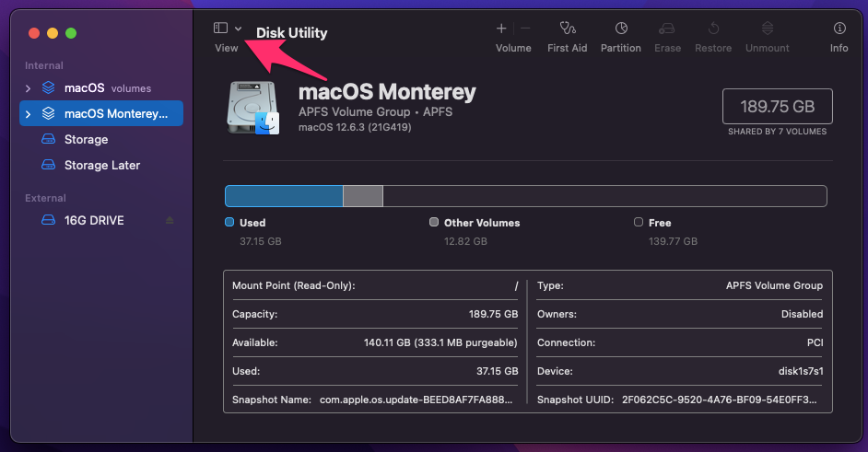Click the 'SHARED BY 7 VOLUMES' text
This screenshot has width=868, height=452.
pyautogui.click(x=777, y=132)
